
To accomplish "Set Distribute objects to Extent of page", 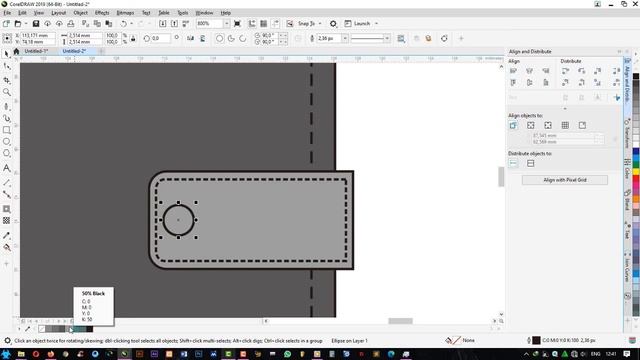I will click(531, 163).
